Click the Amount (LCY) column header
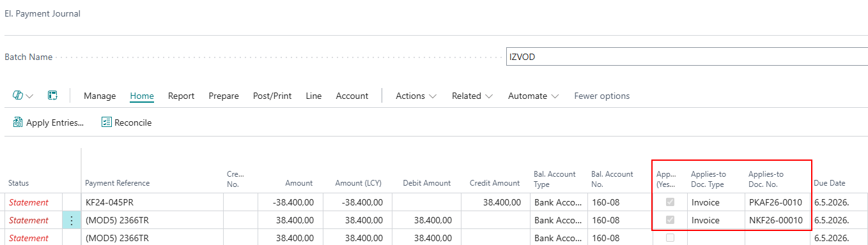This screenshot has height=245, width=868. click(x=359, y=183)
